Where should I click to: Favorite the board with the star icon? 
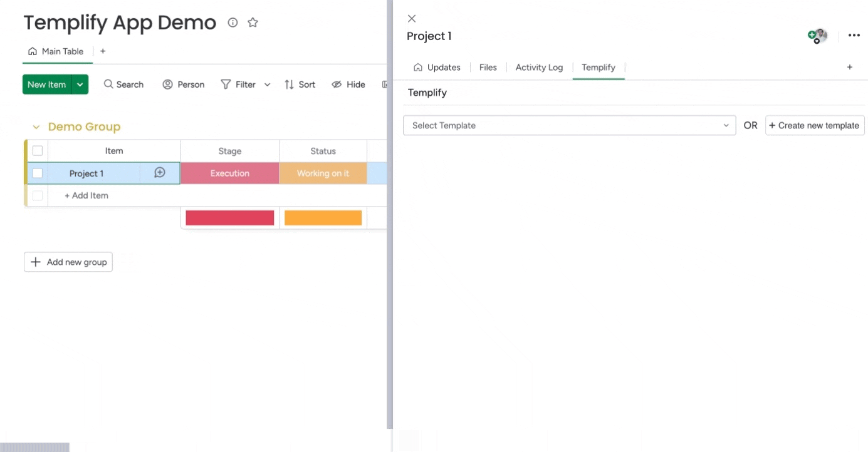click(253, 23)
